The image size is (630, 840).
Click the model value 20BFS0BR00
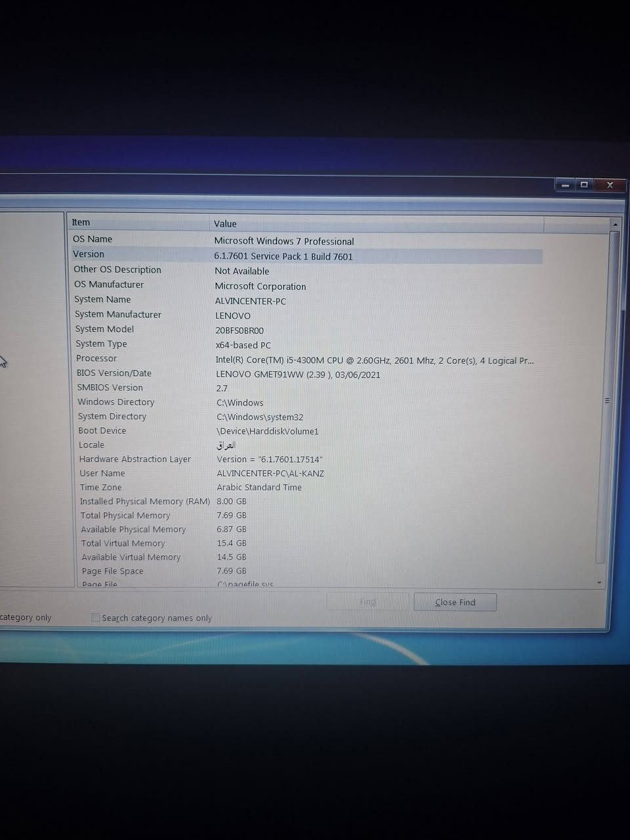click(x=240, y=331)
